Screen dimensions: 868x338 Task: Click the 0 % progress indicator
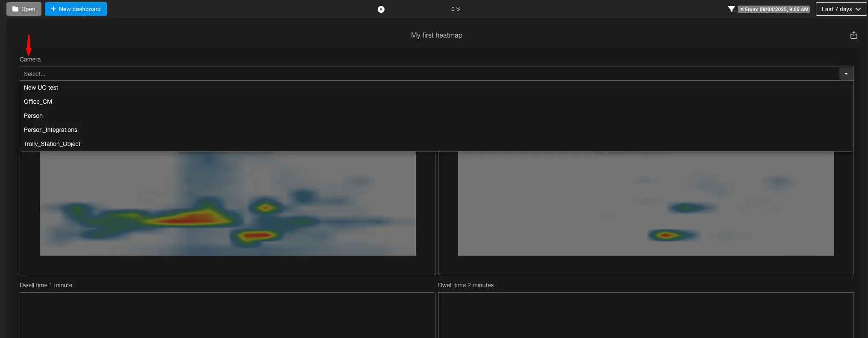456,9
